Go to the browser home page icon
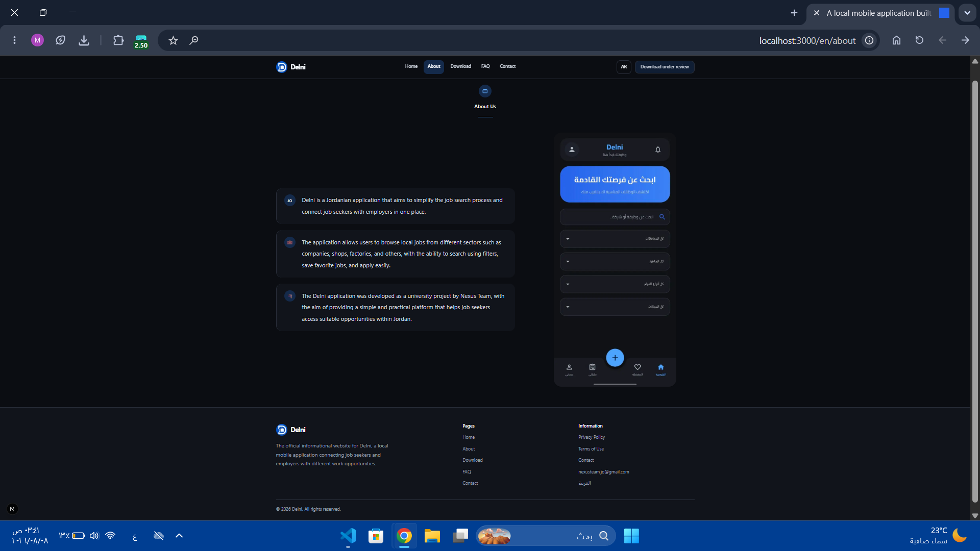Image resolution: width=980 pixels, height=551 pixels. [x=896, y=40]
